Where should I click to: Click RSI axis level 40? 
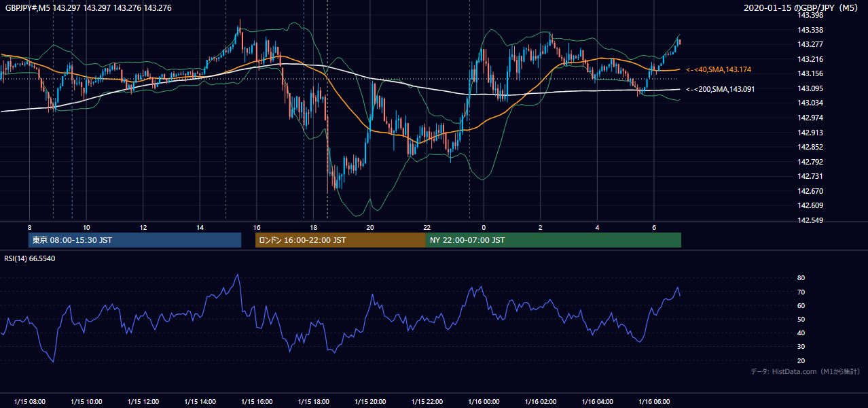[801, 333]
